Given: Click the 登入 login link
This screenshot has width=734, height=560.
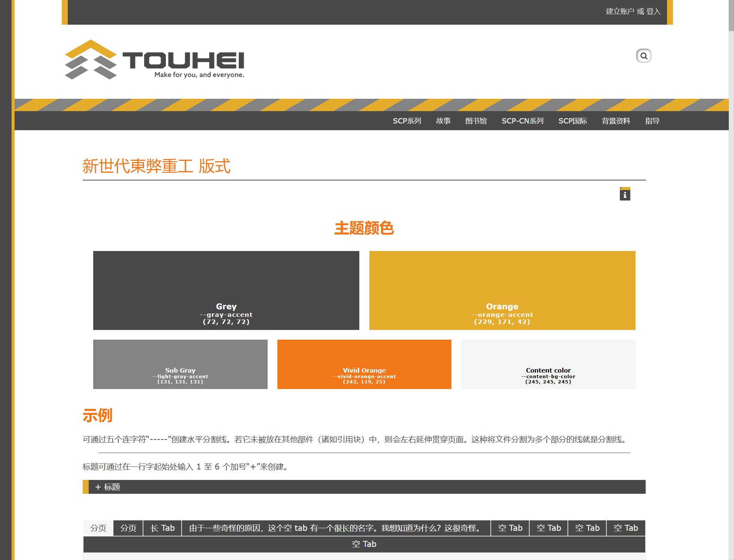Looking at the screenshot, I should tap(653, 12).
